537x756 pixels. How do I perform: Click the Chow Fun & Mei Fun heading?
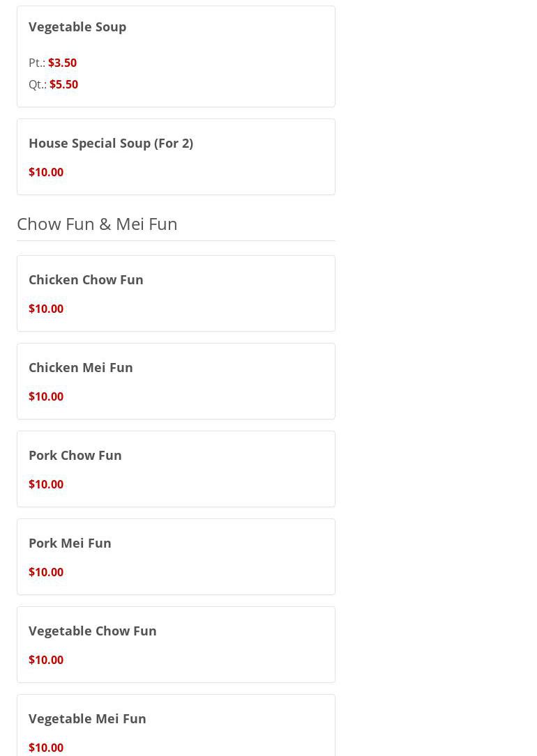coord(97,224)
